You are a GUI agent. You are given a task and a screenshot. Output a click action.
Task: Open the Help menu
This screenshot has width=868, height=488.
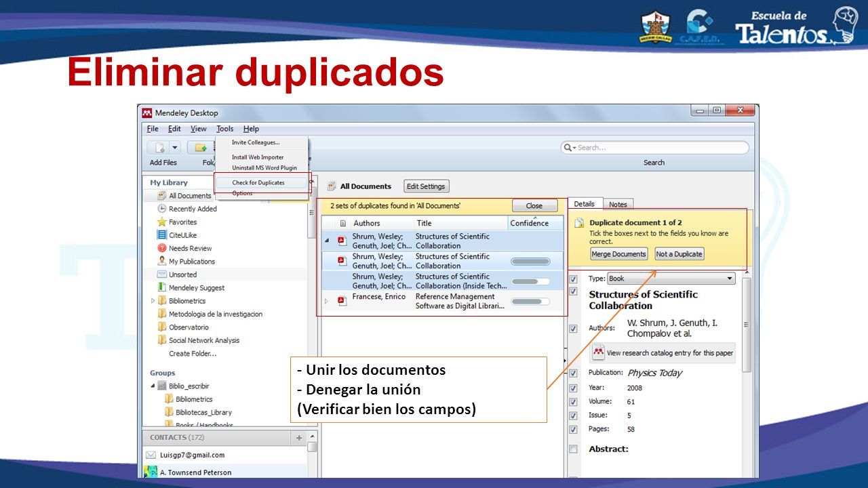[251, 129]
